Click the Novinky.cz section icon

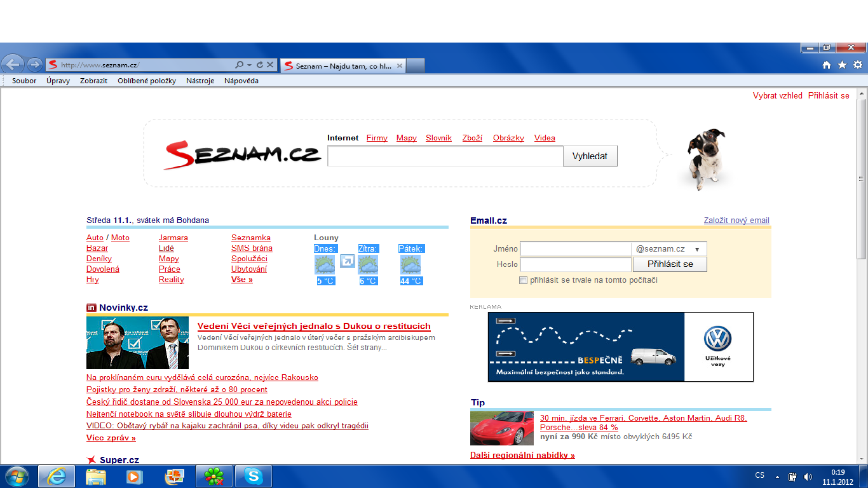tap(92, 308)
